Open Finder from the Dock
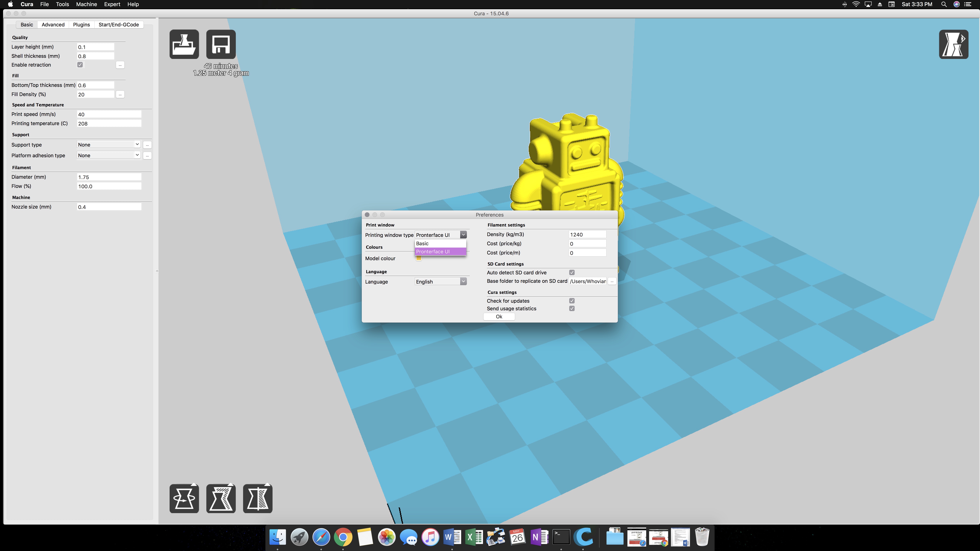 [278, 537]
